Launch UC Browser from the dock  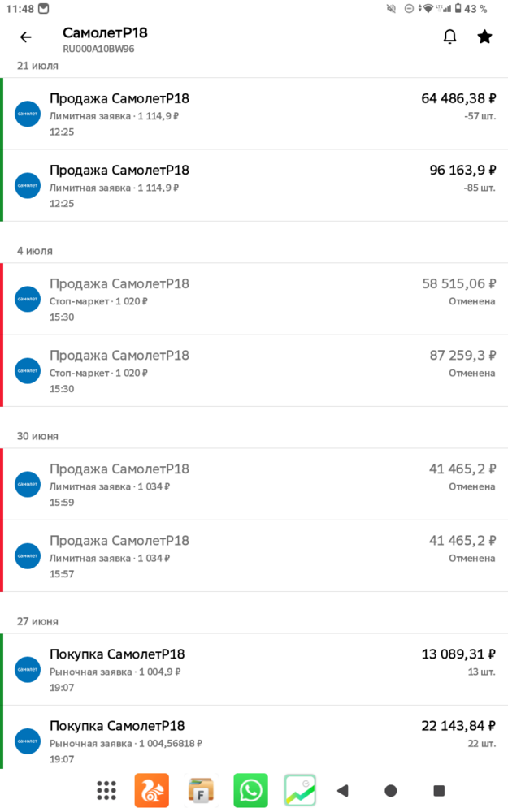[x=152, y=790]
